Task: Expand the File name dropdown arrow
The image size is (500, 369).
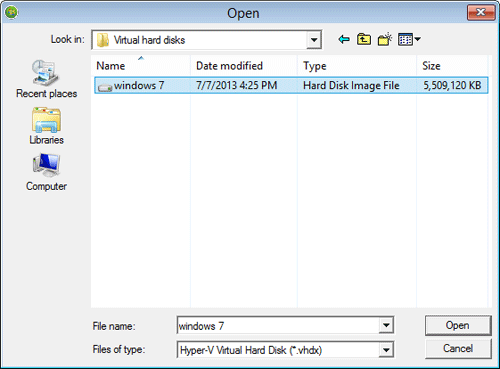Action: pos(386,325)
